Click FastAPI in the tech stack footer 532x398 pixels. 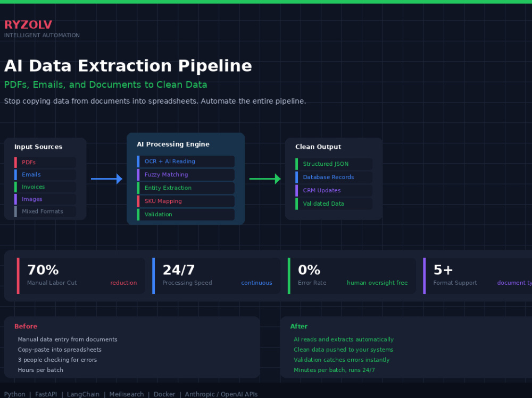[x=46, y=394]
